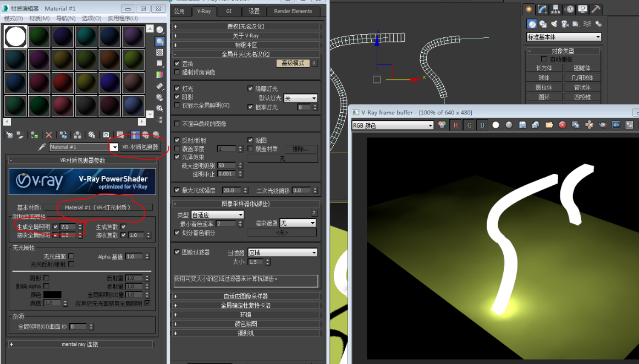Show the red channel in V-Ray frame buffer
The height and width of the screenshot is (364, 639).
tap(456, 125)
